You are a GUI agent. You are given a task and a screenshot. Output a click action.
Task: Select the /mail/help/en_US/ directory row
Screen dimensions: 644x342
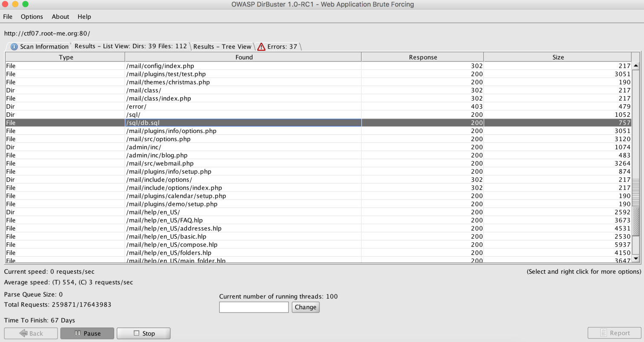(x=318, y=212)
